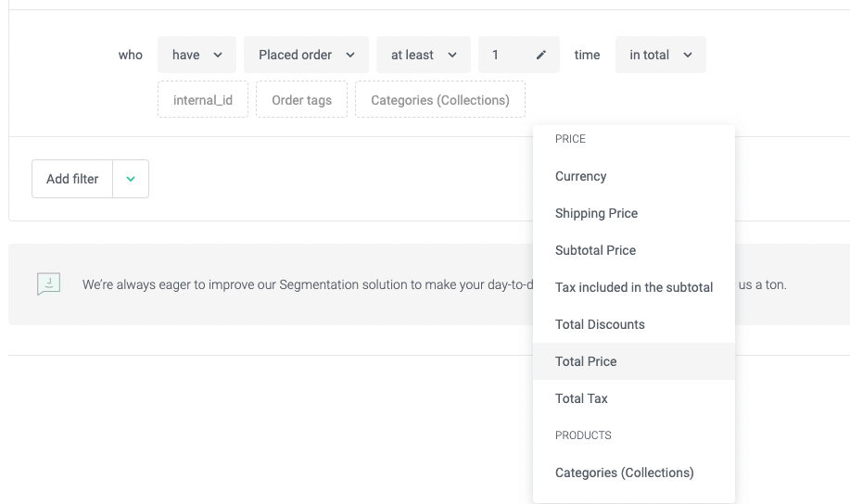The image size is (850, 504).
Task: Select Categories (Collections) under Products in the menu
Action: click(x=624, y=472)
